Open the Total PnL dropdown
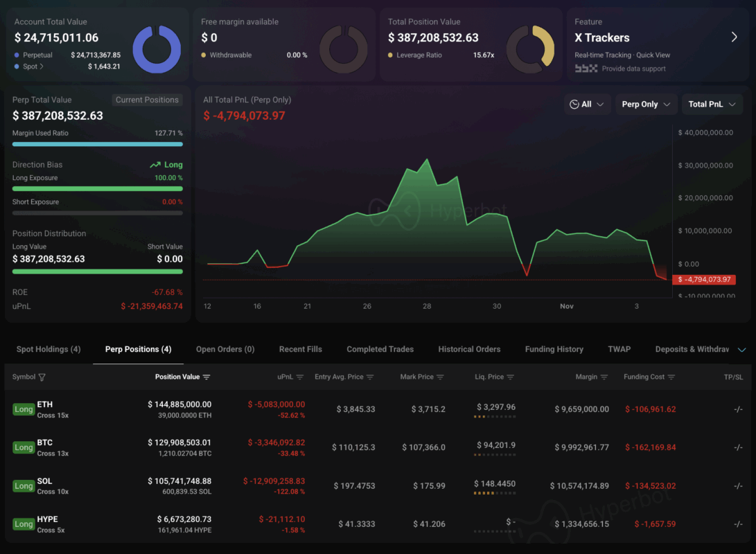The width and height of the screenshot is (756, 554). [x=712, y=104]
